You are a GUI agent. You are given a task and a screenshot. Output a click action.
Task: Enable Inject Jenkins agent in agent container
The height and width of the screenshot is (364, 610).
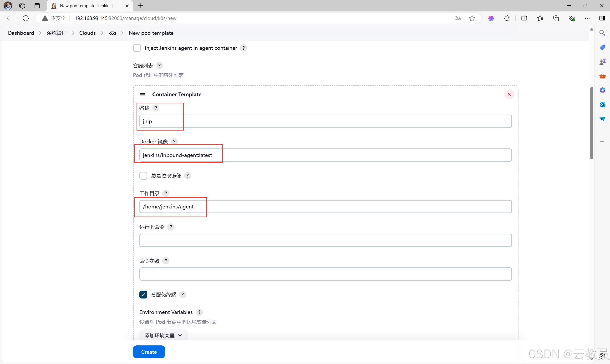(x=137, y=48)
